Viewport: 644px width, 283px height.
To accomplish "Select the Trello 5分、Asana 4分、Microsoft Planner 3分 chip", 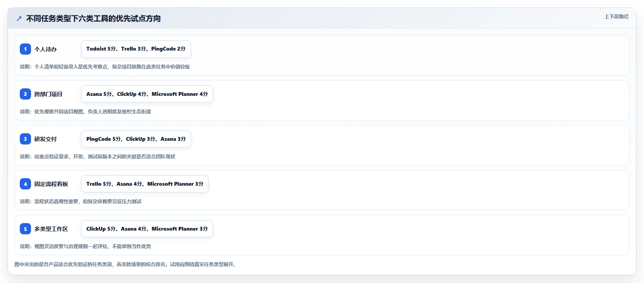I will [145, 184].
